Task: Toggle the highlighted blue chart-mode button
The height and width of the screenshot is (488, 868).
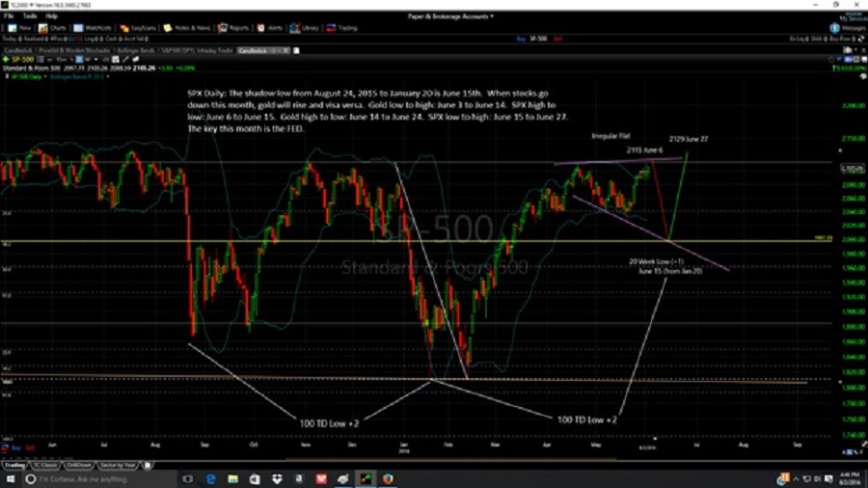Action: pyautogui.click(x=848, y=59)
